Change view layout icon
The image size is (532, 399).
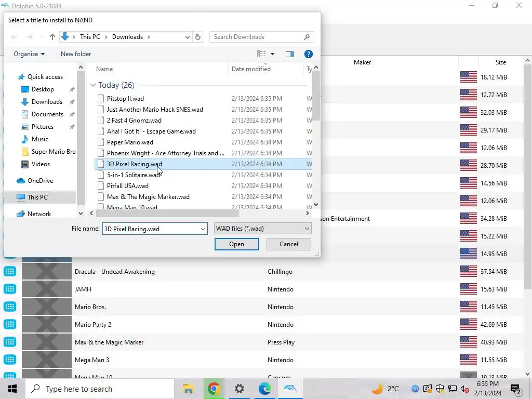pyautogui.click(x=261, y=54)
